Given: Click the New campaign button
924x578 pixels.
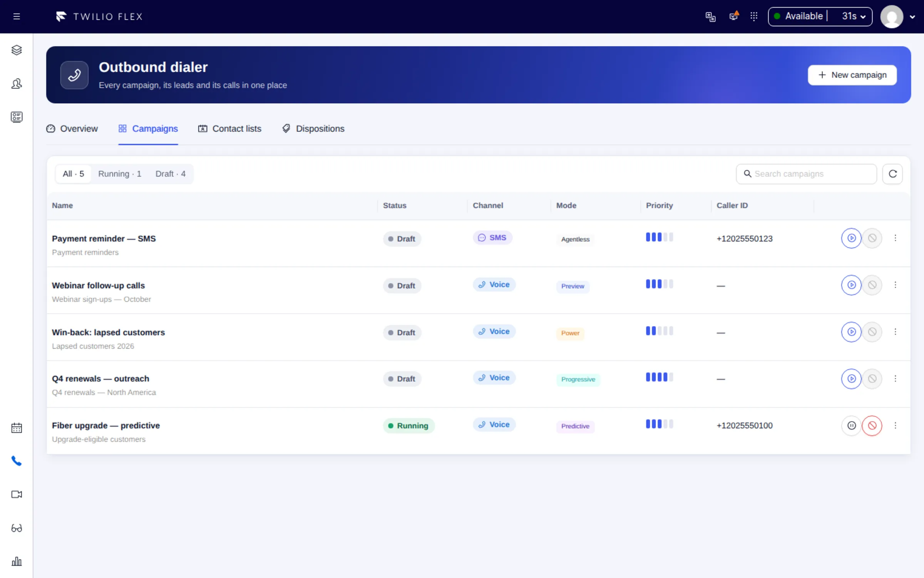Looking at the screenshot, I should click(x=852, y=75).
